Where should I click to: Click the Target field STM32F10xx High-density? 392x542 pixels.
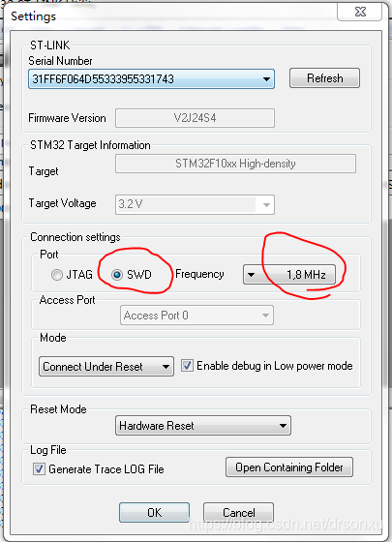click(235, 164)
